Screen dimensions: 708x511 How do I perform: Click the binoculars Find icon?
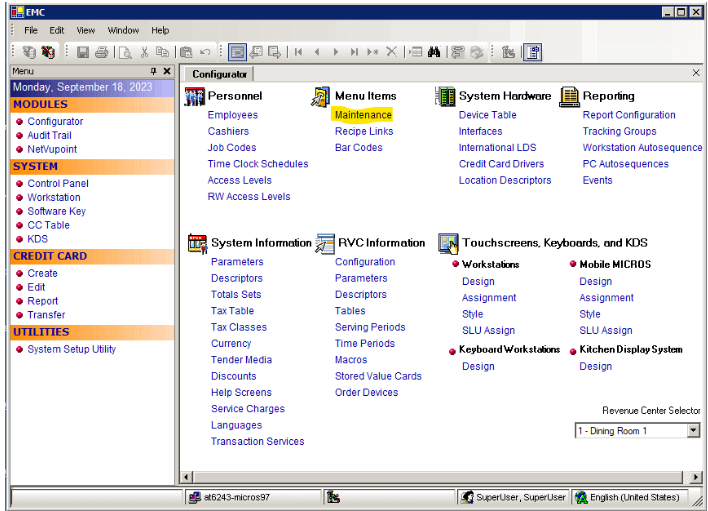pos(434,51)
